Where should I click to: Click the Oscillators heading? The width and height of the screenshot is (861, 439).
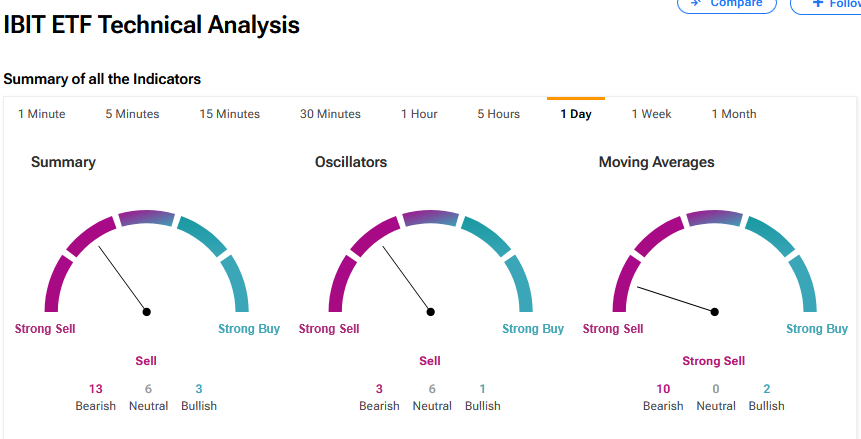click(351, 162)
